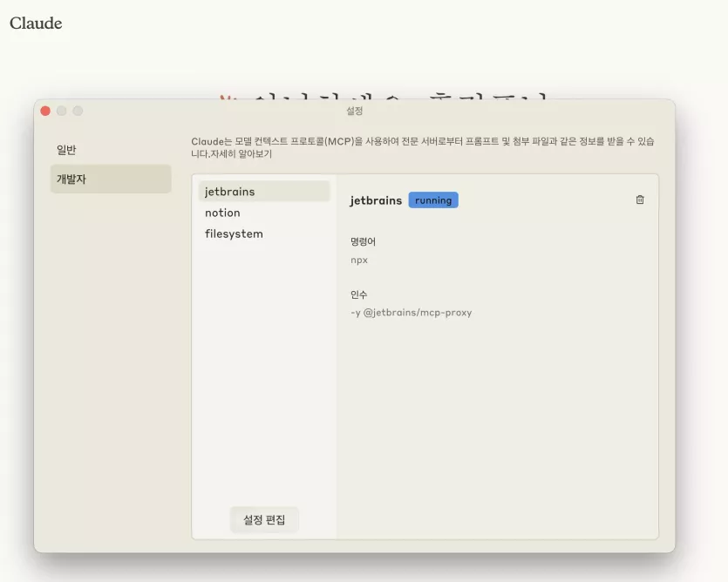This screenshot has height=582, width=728.
Task: Click the 설정 편집 button
Action: 264,519
